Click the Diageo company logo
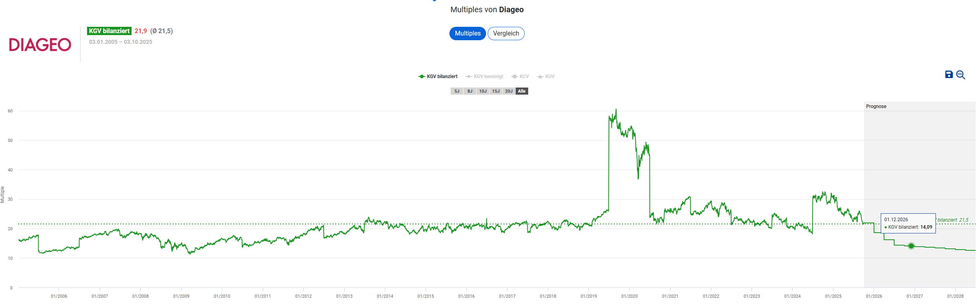This screenshot has height=304, width=980. tap(40, 45)
